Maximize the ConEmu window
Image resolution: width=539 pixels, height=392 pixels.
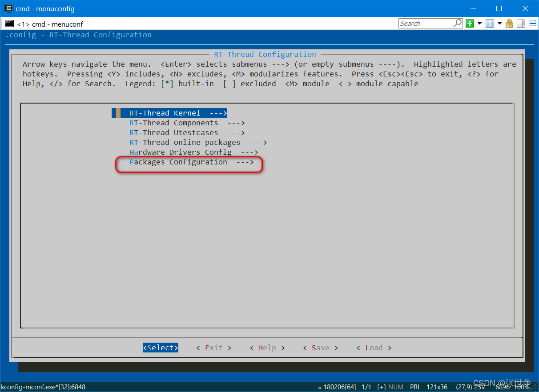pyautogui.click(x=499, y=8)
